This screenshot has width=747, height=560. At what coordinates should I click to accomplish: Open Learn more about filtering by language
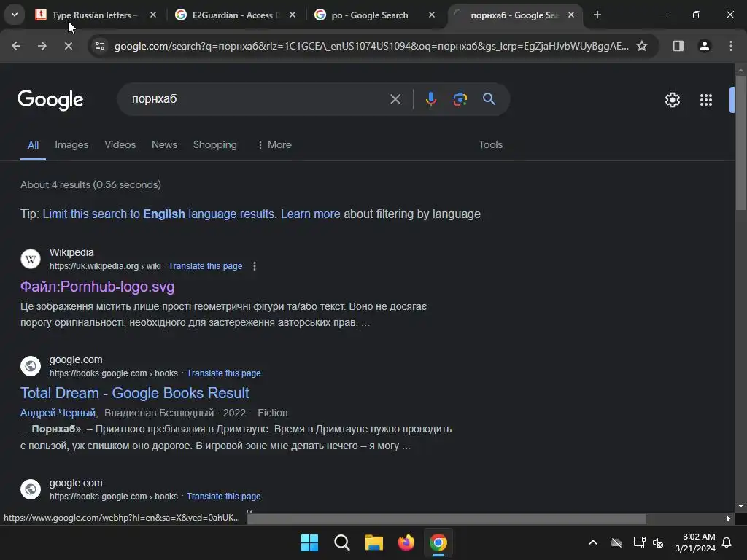tap(311, 214)
